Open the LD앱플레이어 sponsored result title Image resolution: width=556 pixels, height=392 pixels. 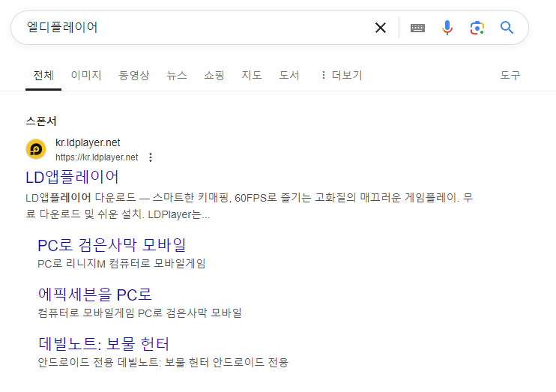[x=73, y=177]
